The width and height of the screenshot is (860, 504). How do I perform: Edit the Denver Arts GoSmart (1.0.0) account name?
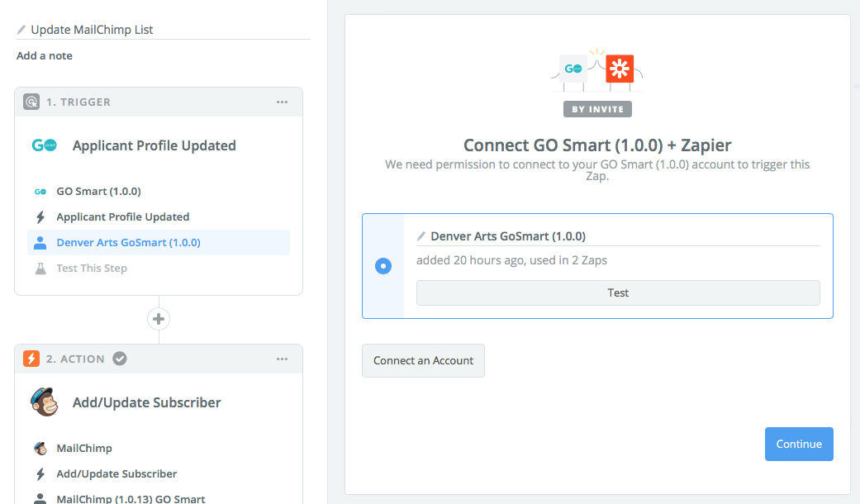click(x=508, y=236)
